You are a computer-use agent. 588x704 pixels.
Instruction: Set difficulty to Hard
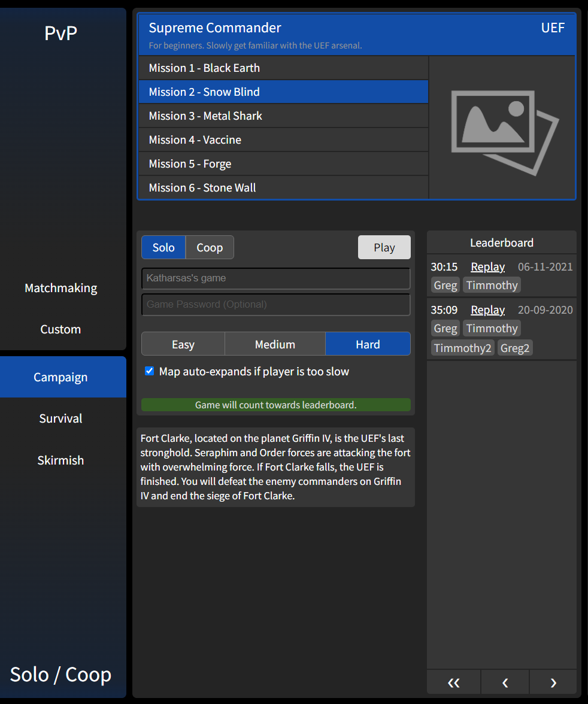click(x=368, y=344)
